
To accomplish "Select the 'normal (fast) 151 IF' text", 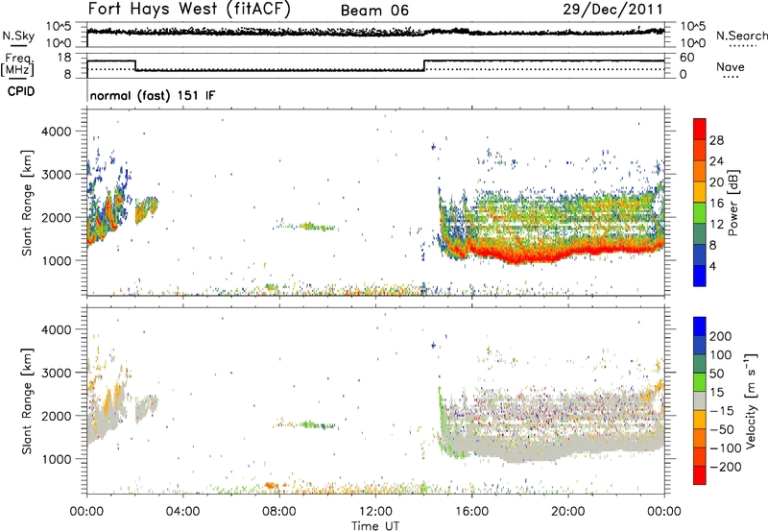I will point(153,95).
